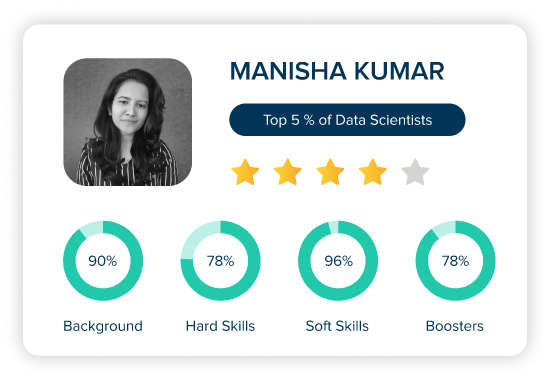Open the Background 90% donut chart

[x=103, y=261]
